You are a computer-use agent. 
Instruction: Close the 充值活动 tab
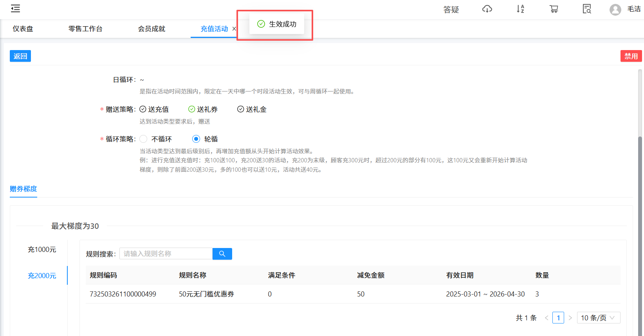click(234, 29)
